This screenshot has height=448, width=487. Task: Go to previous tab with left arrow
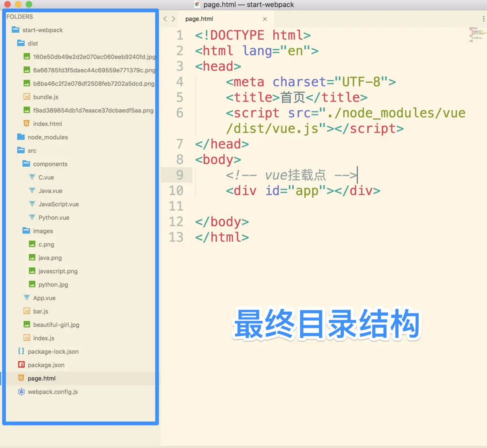[165, 19]
